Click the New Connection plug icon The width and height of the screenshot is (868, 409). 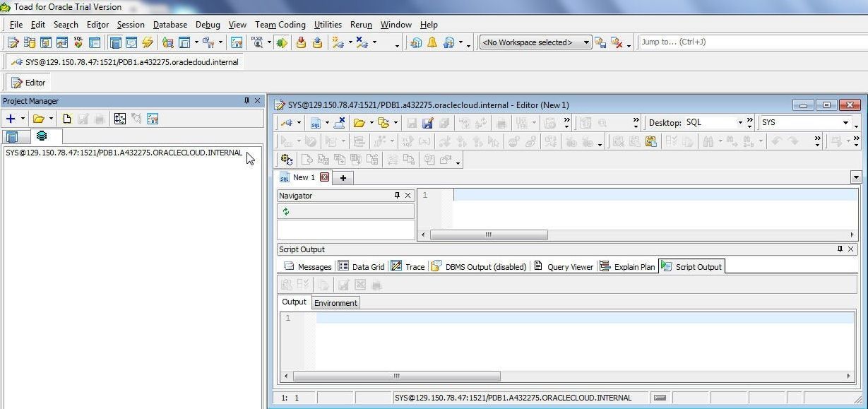(338, 42)
